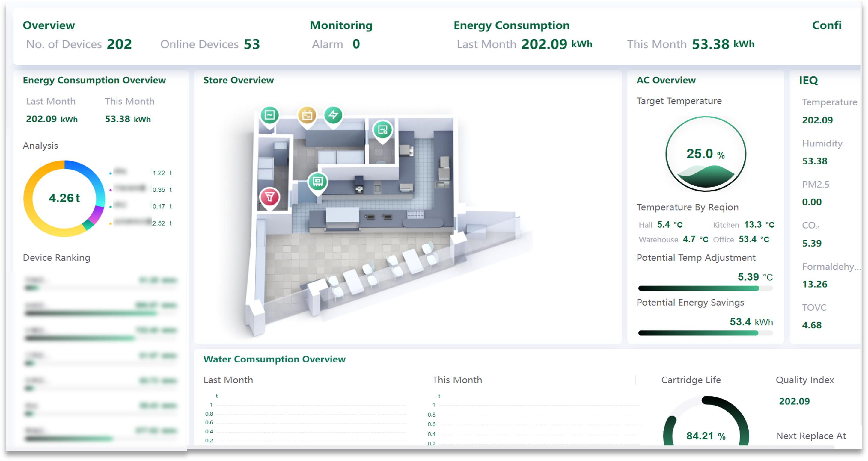
Task: Open the Overview tab in header
Action: click(x=49, y=25)
